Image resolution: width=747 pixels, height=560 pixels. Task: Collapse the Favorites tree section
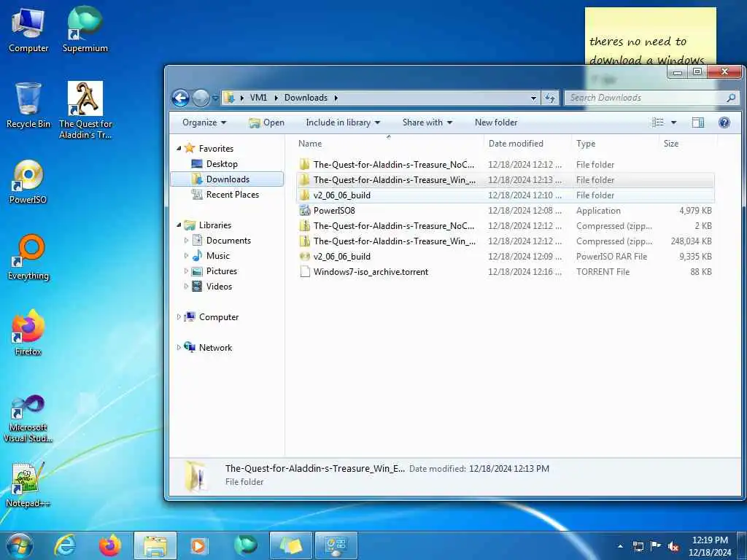(x=179, y=149)
